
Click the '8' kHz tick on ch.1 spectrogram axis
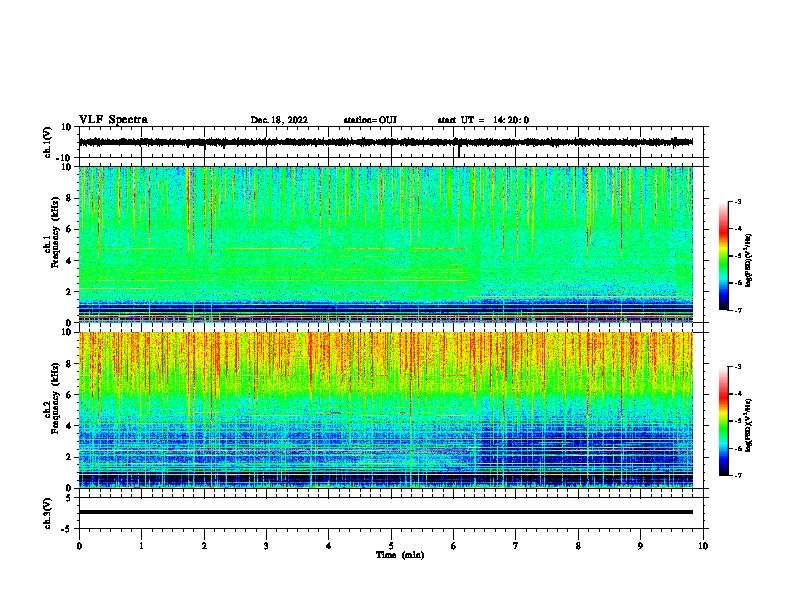point(70,198)
